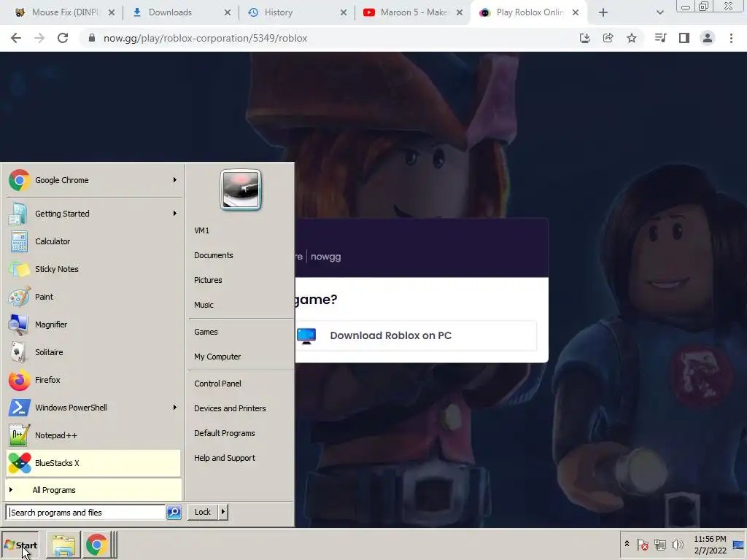747x560 pixels.
Task: Open shutdown options arrow beside Lock
Action: click(x=223, y=512)
